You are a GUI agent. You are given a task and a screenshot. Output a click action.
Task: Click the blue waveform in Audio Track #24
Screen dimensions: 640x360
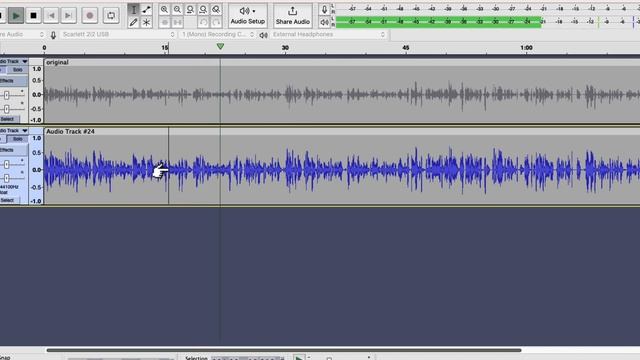click(342, 170)
